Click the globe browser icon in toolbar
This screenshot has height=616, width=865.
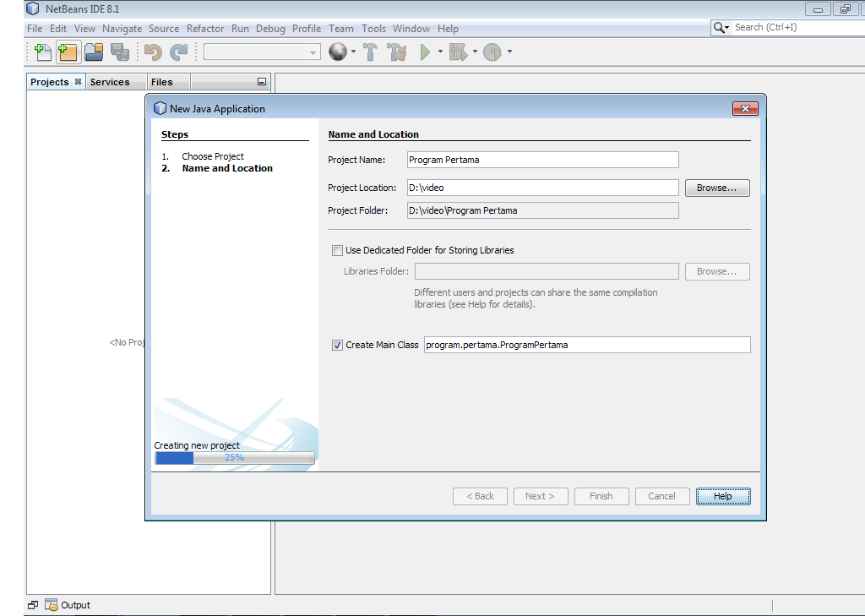point(338,52)
